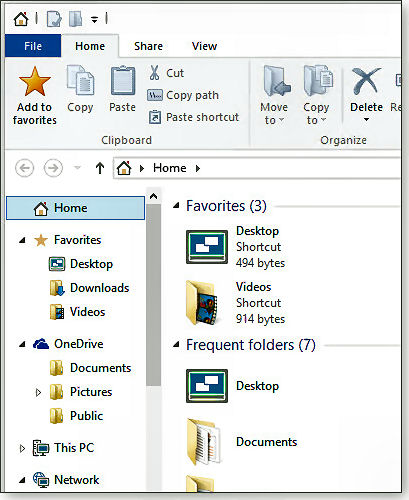Collapse the Favorites (3) group header
409x500 pixels.
(176, 206)
